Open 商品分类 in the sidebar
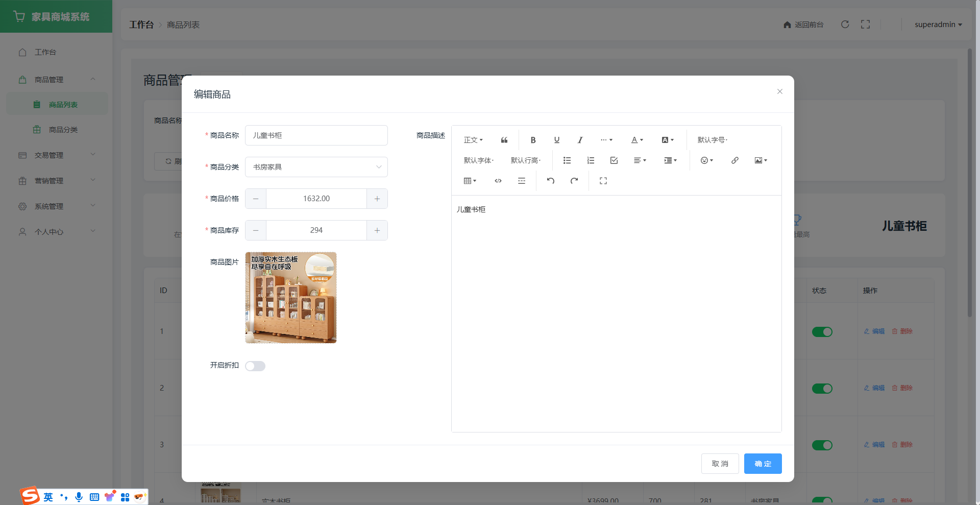This screenshot has width=980, height=505. click(x=63, y=130)
